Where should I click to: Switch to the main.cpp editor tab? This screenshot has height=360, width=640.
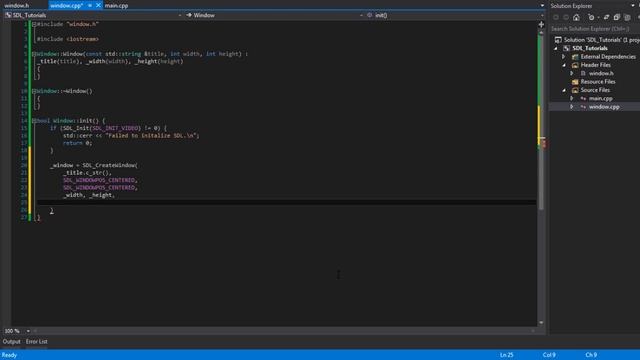tap(116, 5)
